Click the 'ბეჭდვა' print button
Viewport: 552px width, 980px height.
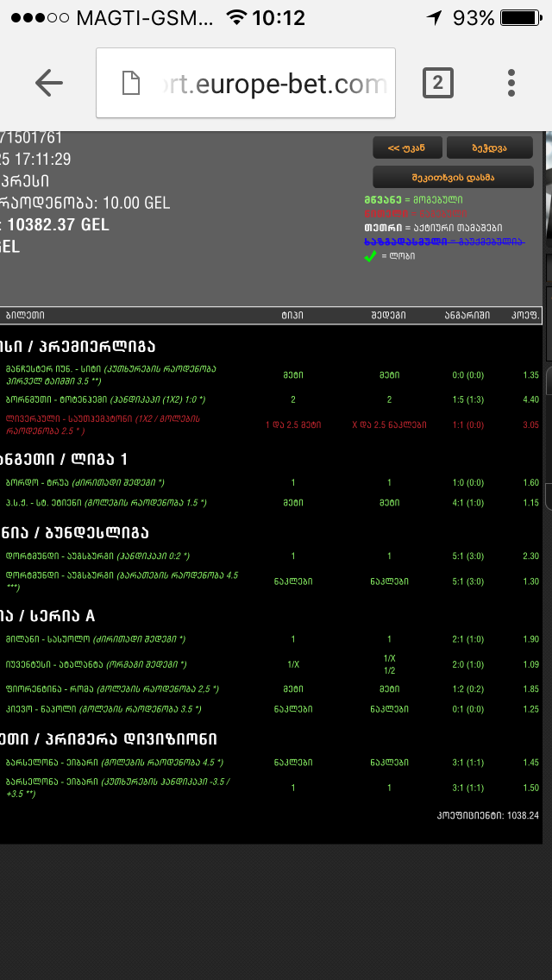pyautogui.click(x=490, y=148)
